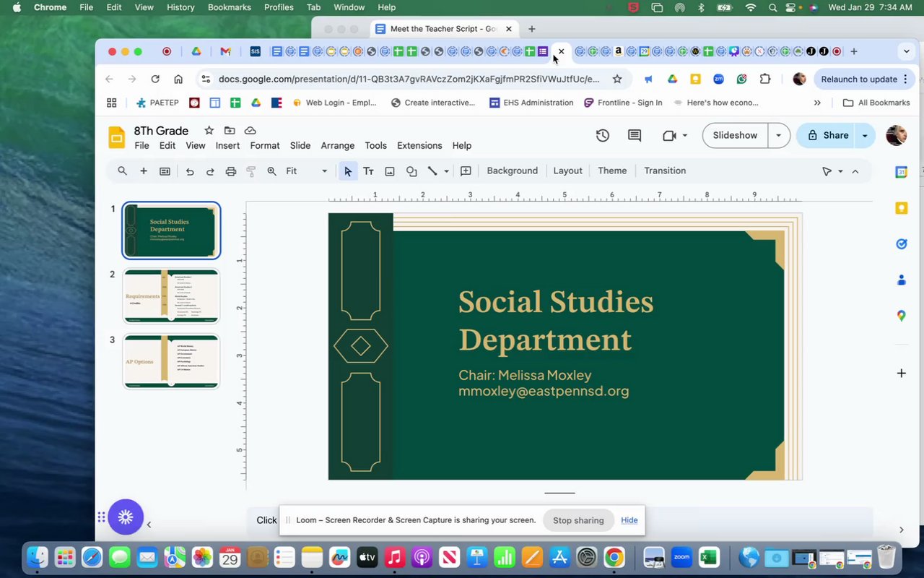The width and height of the screenshot is (924, 578).
Task: Open the Fit zoom level dropdown
Action: (306, 171)
